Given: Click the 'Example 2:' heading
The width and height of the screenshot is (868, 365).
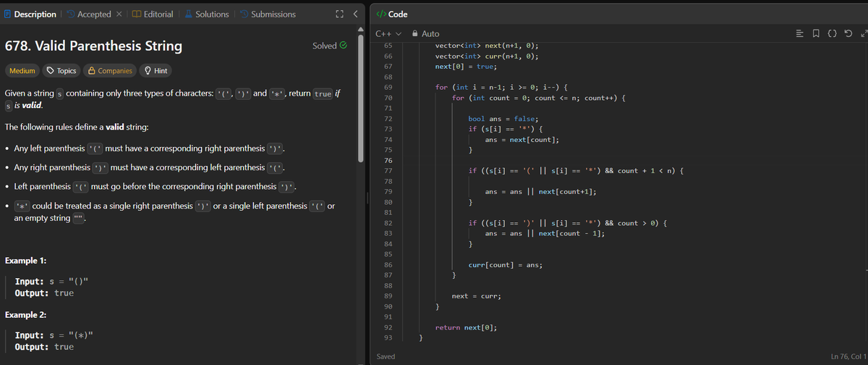Looking at the screenshot, I should 26,315.
